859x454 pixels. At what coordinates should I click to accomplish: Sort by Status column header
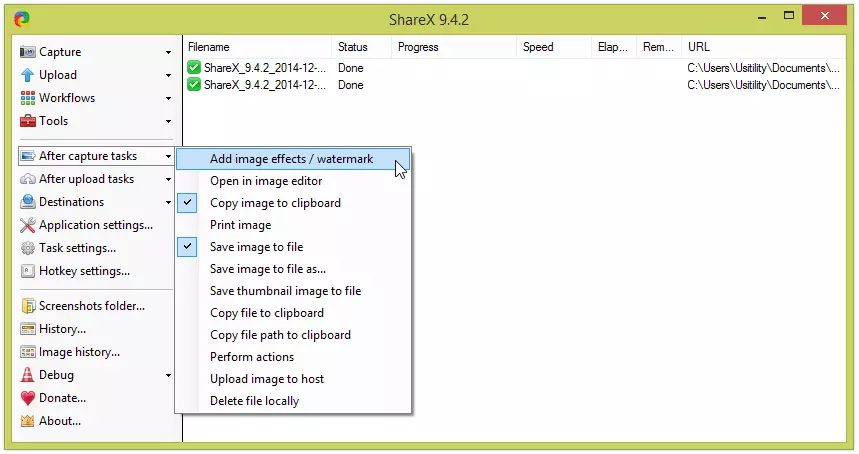361,47
